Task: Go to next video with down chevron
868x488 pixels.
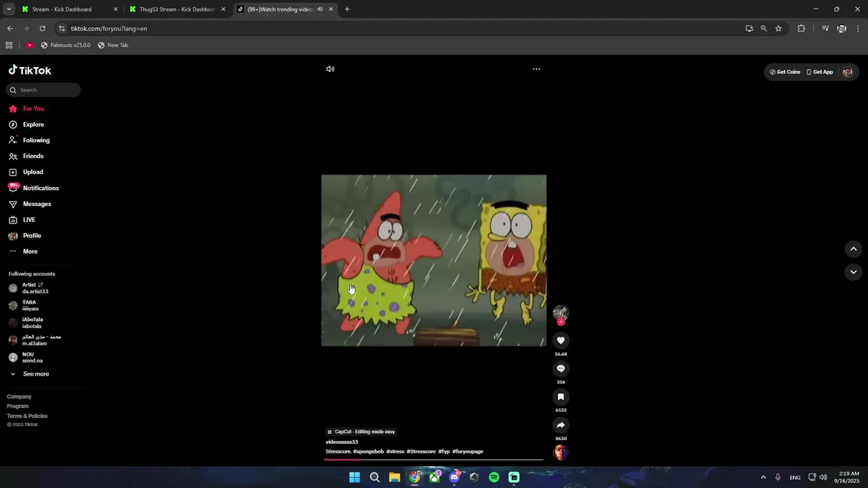Action: [x=854, y=272]
